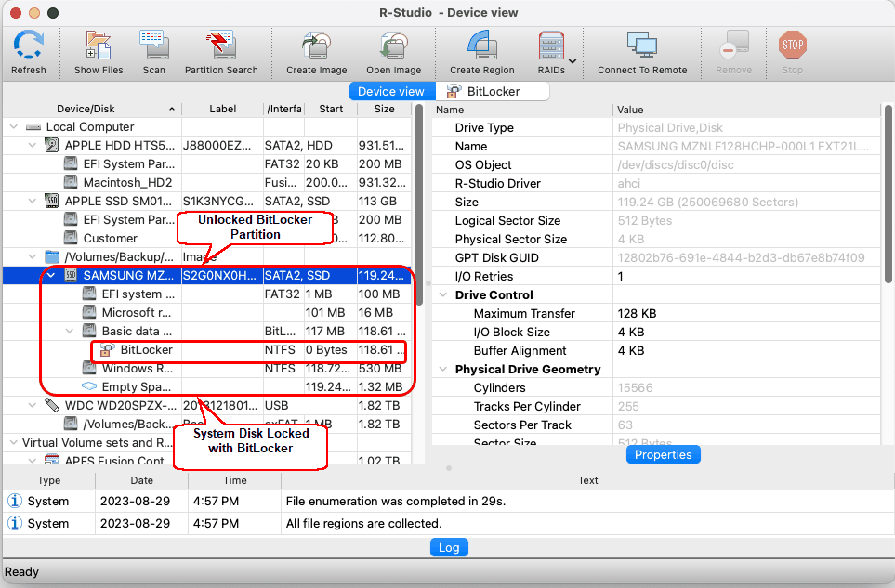Switch to the BitLocker tab

[493, 91]
